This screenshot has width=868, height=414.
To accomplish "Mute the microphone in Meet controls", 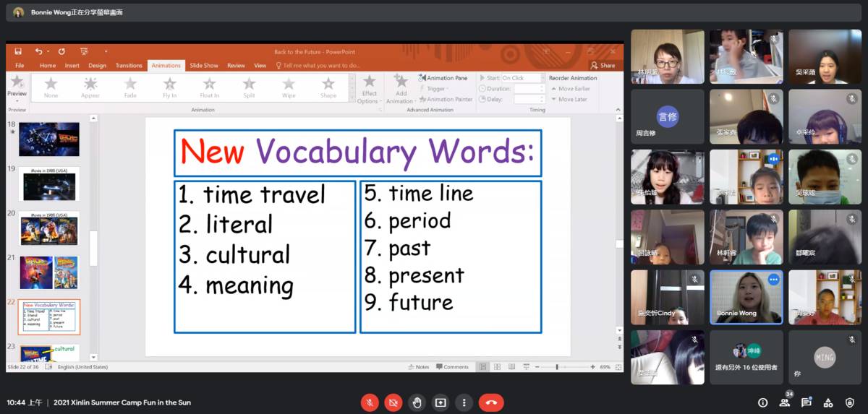I will coord(370,402).
